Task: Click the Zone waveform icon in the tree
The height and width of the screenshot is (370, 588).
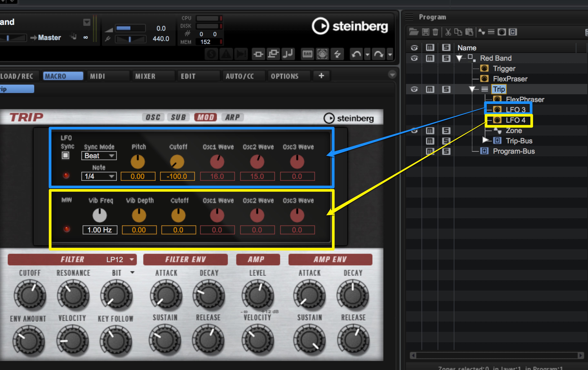Action: tap(498, 130)
